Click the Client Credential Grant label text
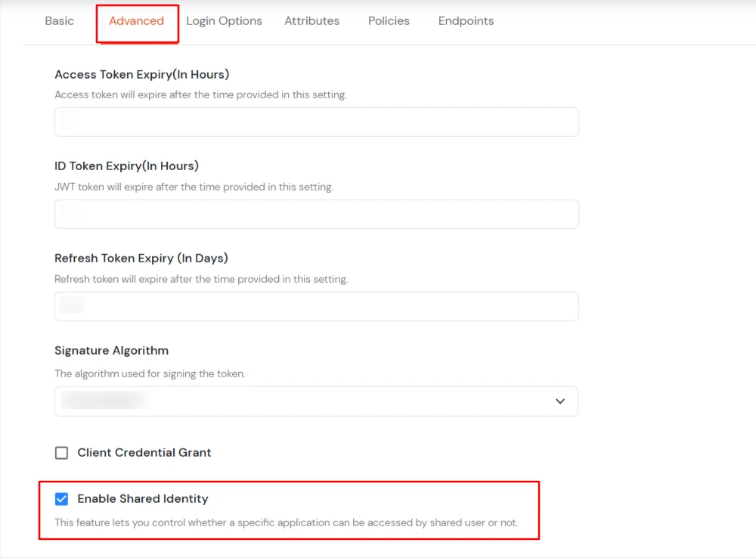This screenshot has width=756, height=558. tap(144, 453)
